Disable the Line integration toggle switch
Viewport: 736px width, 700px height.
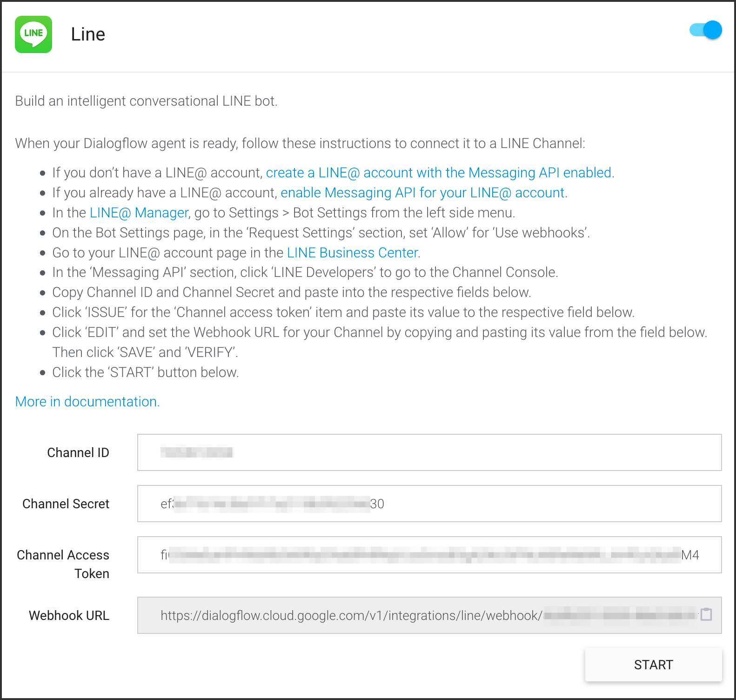click(706, 30)
